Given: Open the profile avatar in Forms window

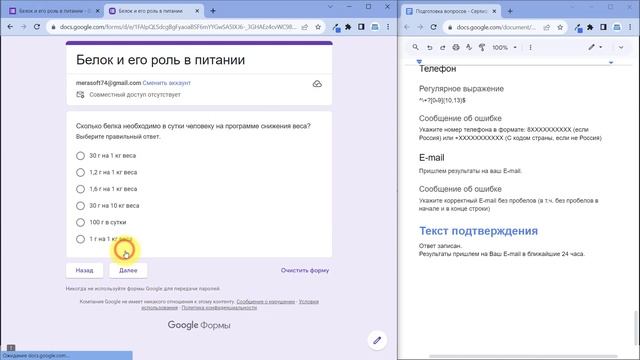Looking at the screenshot, I should pos(375,27).
